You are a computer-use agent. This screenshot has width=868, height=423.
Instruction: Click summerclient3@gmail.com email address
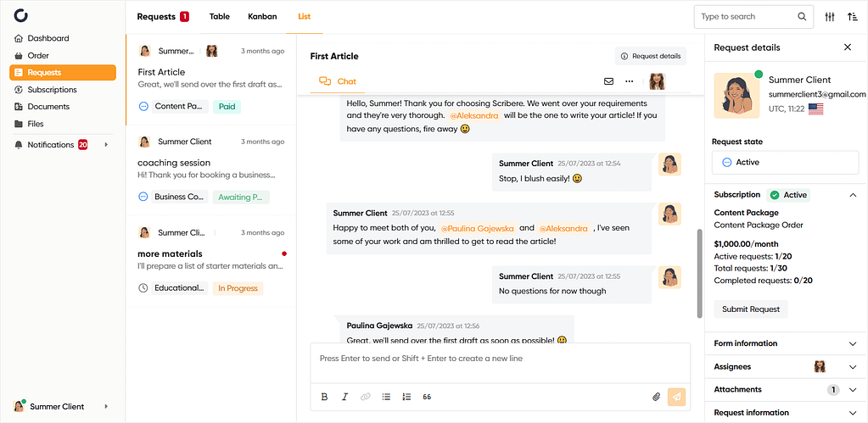tap(817, 95)
